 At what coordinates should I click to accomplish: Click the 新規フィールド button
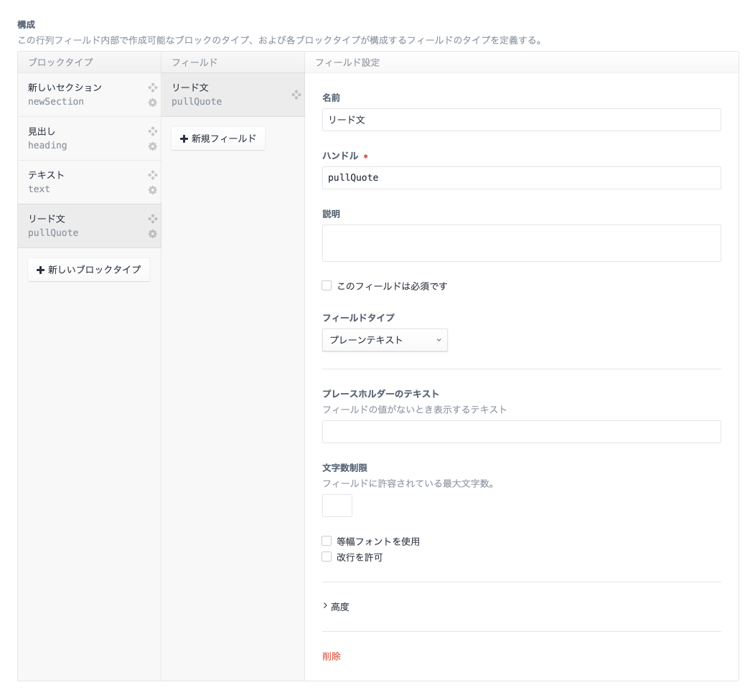click(218, 138)
